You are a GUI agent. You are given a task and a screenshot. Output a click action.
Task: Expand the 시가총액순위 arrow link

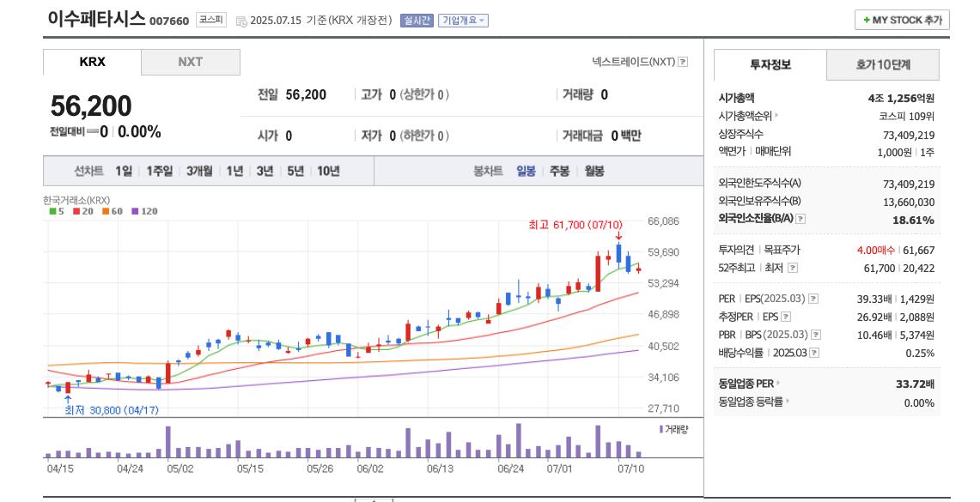777,116
